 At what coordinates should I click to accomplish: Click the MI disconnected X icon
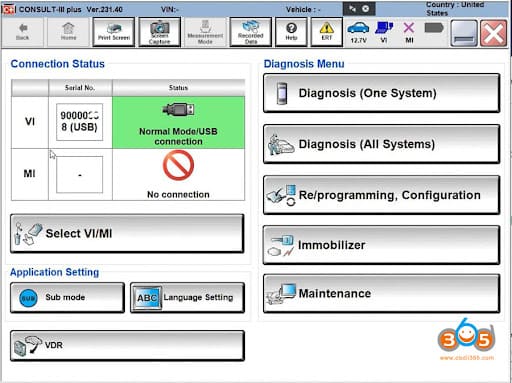click(409, 32)
